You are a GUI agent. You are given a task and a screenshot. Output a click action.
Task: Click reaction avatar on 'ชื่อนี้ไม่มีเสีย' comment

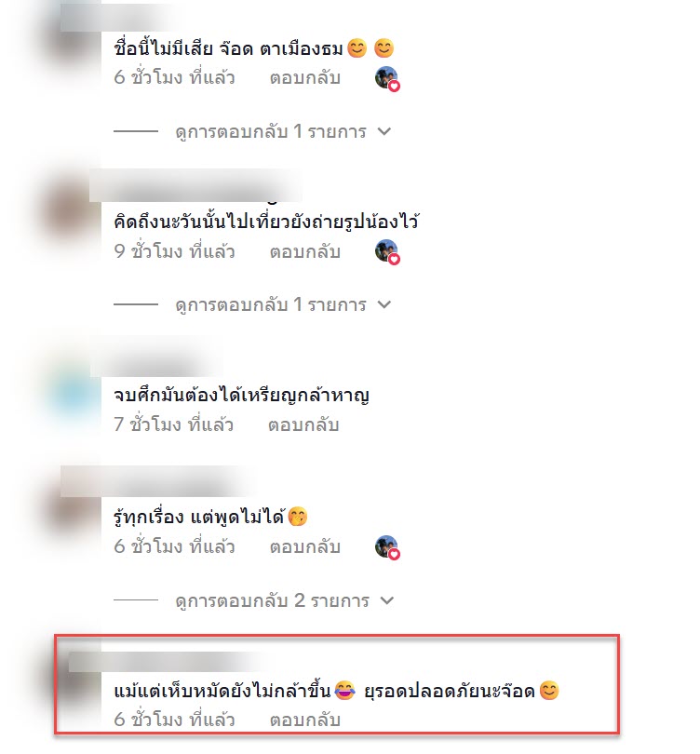pyautogui.click(x=387, y=79)
